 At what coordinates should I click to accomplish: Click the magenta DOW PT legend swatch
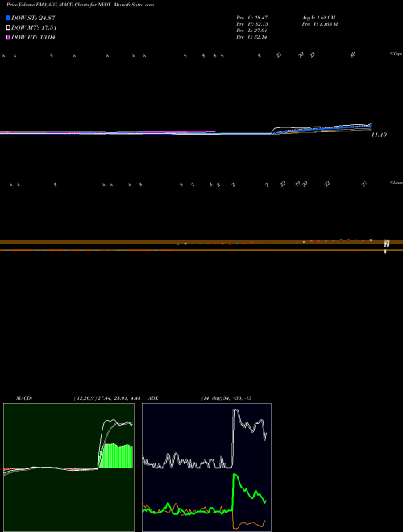8,37
